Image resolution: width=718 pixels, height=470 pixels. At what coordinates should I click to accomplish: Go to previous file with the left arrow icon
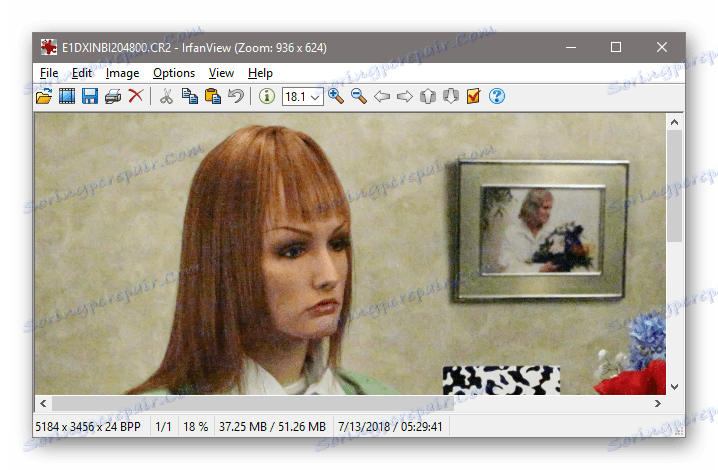[382, 96]
